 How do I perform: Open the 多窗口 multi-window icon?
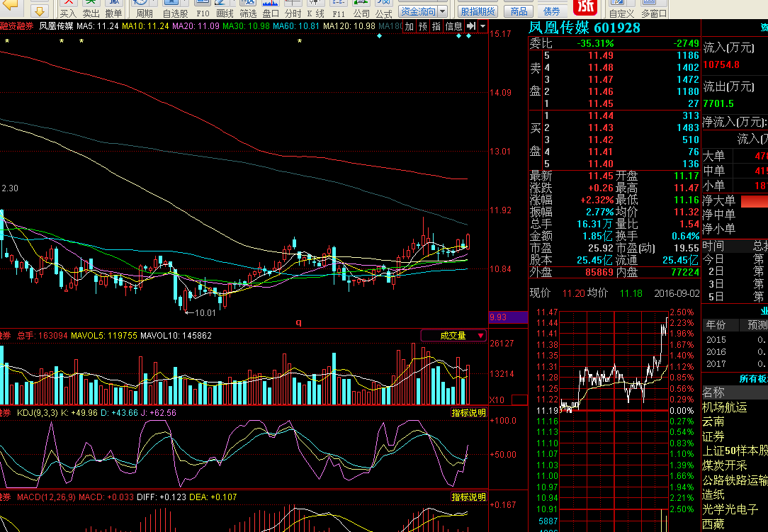(x=654, y=9)
